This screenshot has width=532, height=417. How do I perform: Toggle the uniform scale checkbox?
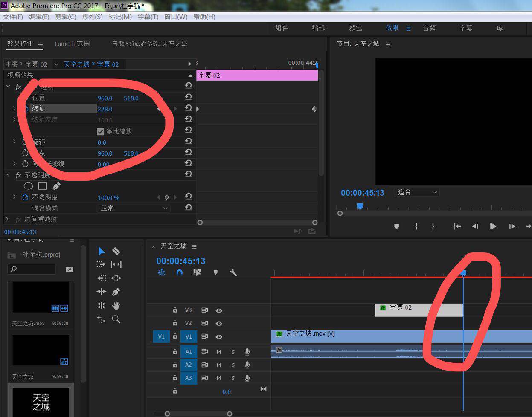(101, 131)
